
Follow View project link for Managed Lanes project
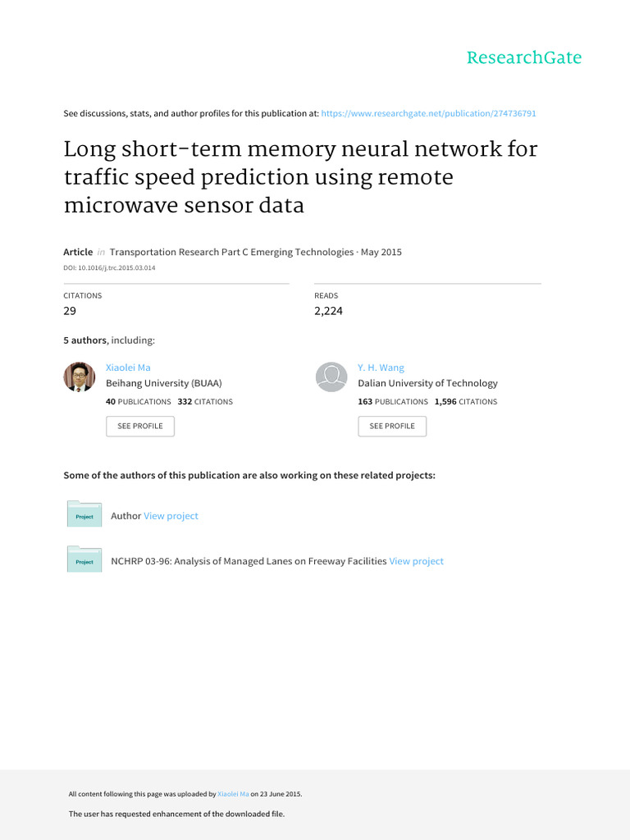pos(416,561)
